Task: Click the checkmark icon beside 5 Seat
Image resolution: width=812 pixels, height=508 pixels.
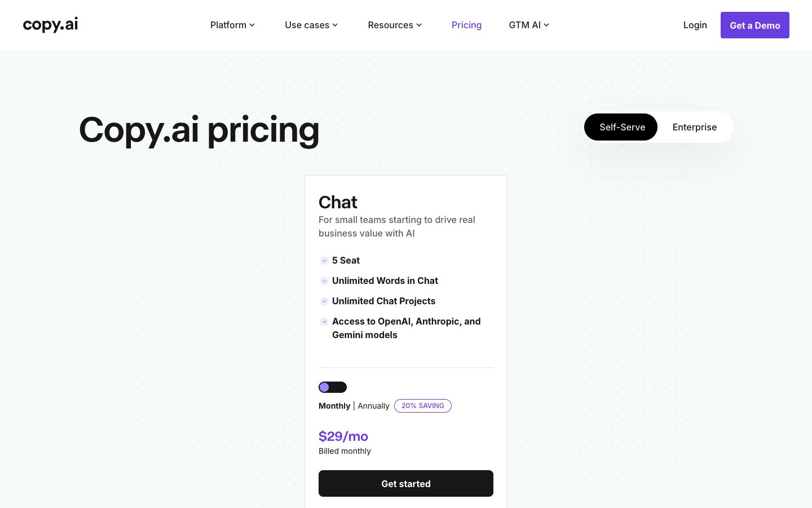Action: pos(324,261)
